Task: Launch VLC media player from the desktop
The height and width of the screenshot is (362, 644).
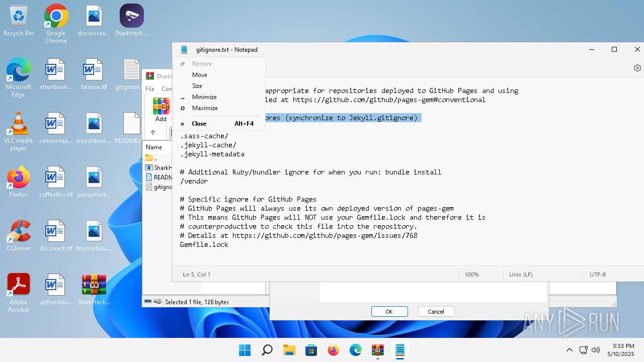Action: tap(19, 132)
